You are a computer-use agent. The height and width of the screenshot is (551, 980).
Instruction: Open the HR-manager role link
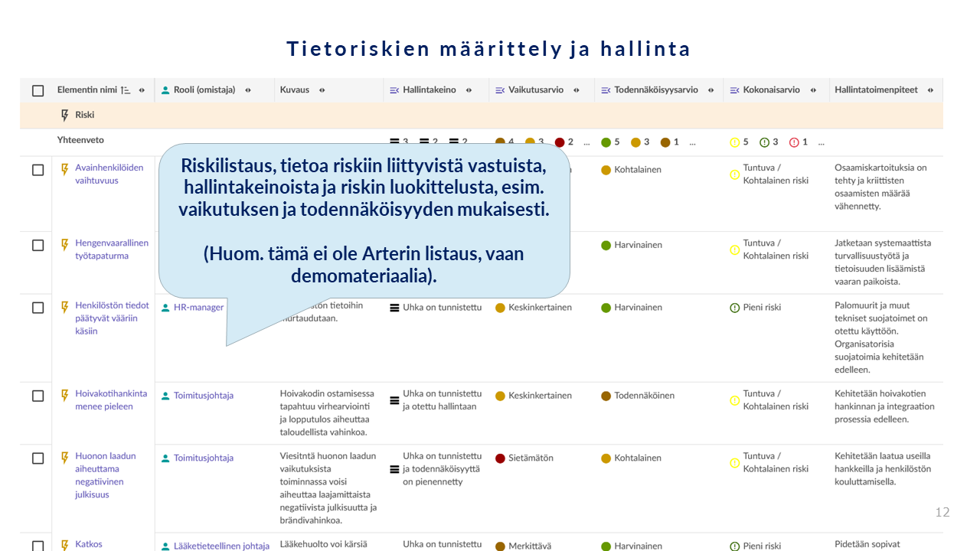point(198,308)
